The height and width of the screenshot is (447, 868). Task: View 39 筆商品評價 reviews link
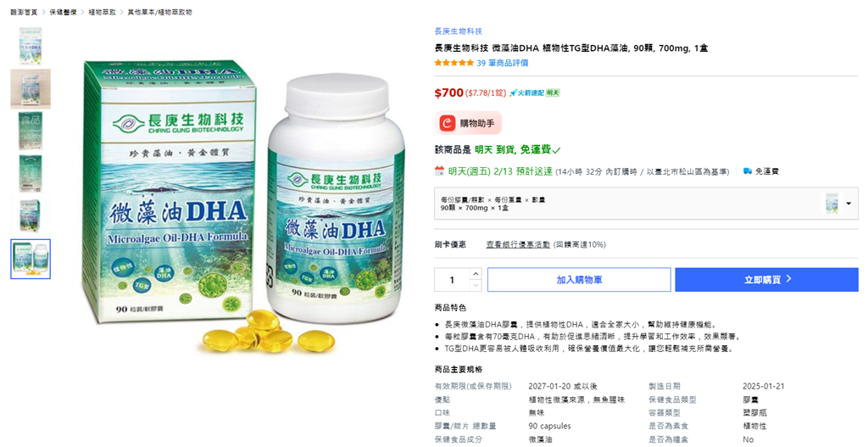coord(503,63)
